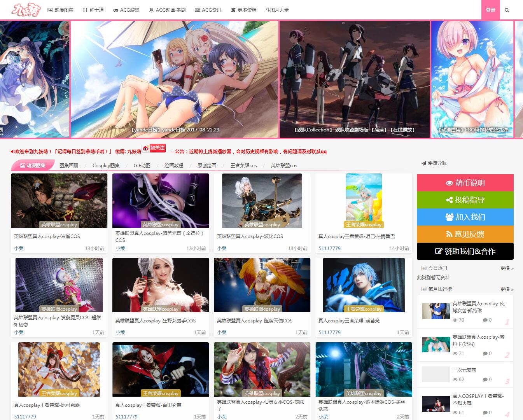
Task: Open the 暗黑元首（辛德拉）COS post title
Action: 160,236
